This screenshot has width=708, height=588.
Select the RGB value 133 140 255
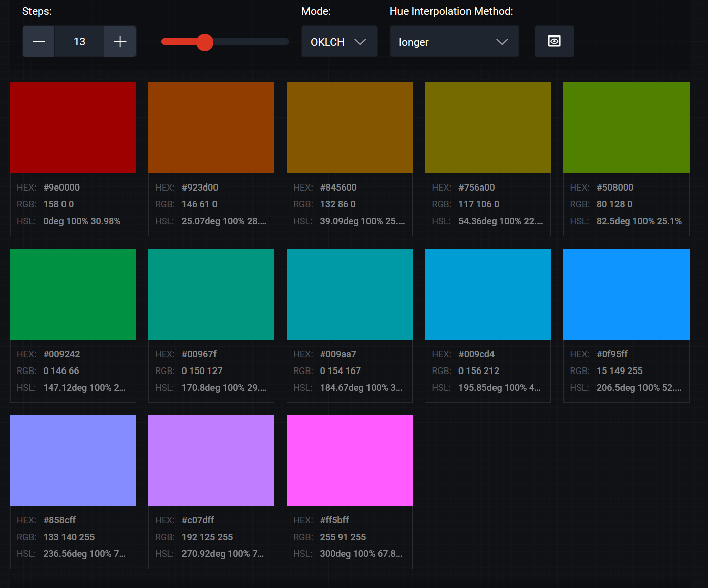pyautogui.click(x=69, y=537)
